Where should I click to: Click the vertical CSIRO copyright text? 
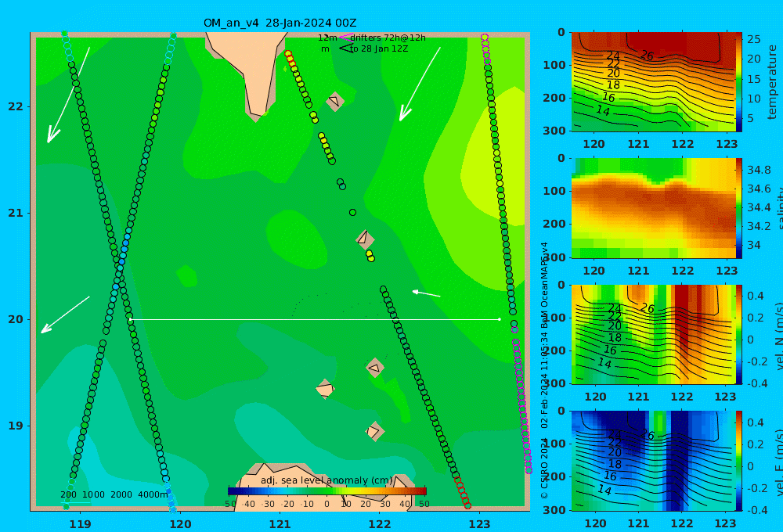545,370
